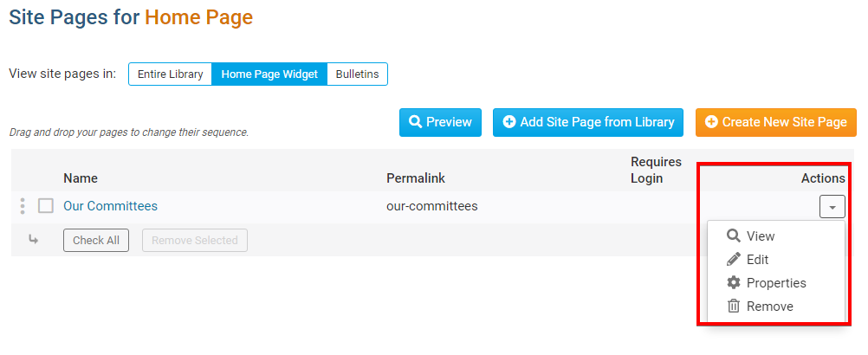868x355 pixels.
Task: Click the Remove trash can icon
Action: click(734, 306)
